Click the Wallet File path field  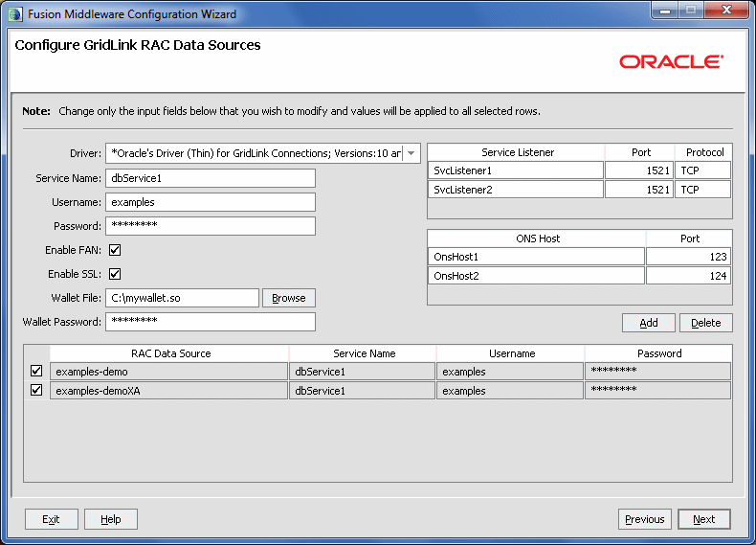tap(182, 298)
